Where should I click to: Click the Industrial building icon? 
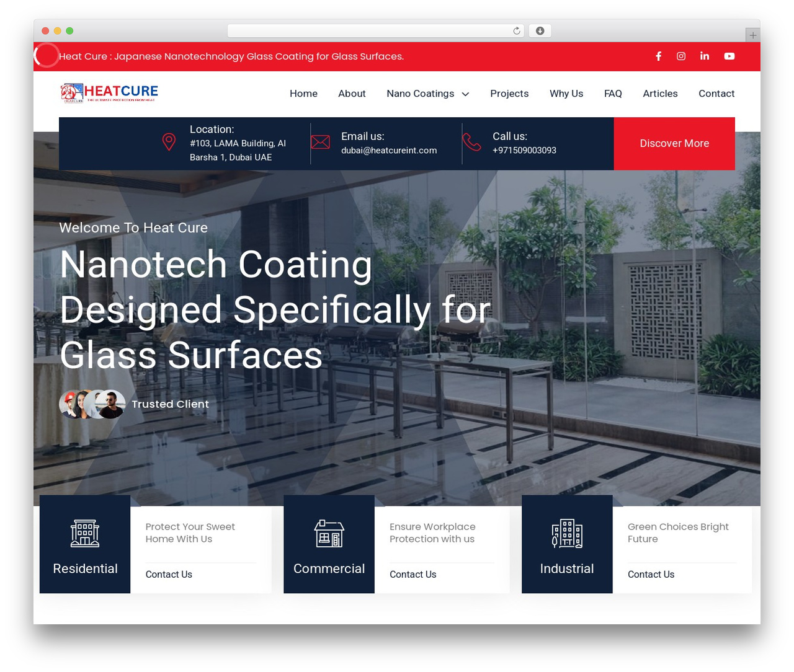(x=567, y=533)
